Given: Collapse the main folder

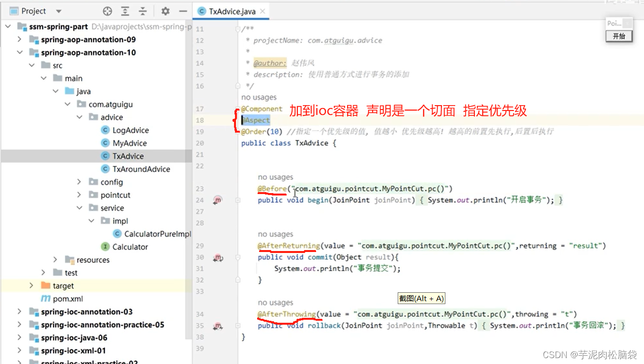Looking at the screenshot, I should click(x=44, y=78).
